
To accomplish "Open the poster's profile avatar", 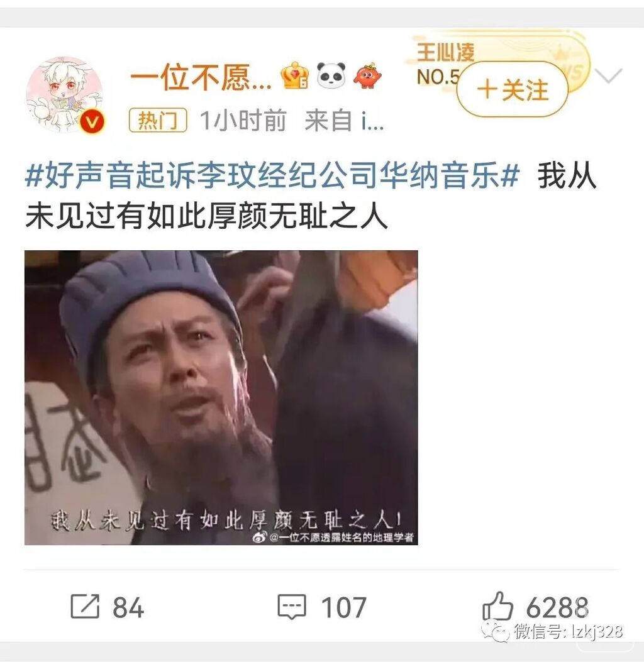I will (x=64, y=94).
